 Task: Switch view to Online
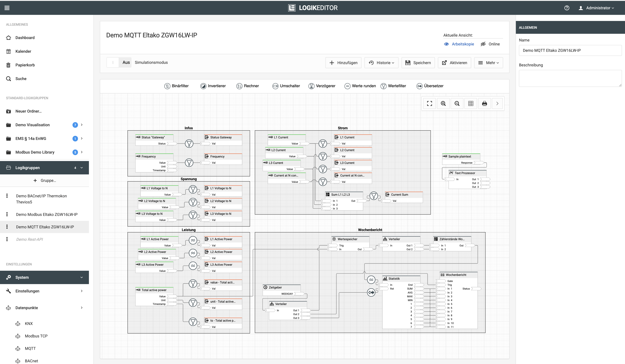click(490, 44)
